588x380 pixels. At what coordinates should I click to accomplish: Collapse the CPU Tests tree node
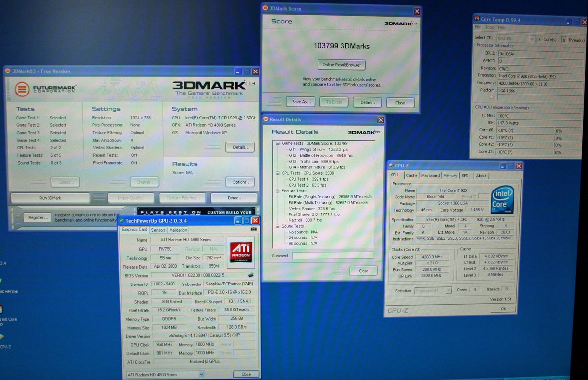pyautogui.click(x=278, y=173)
